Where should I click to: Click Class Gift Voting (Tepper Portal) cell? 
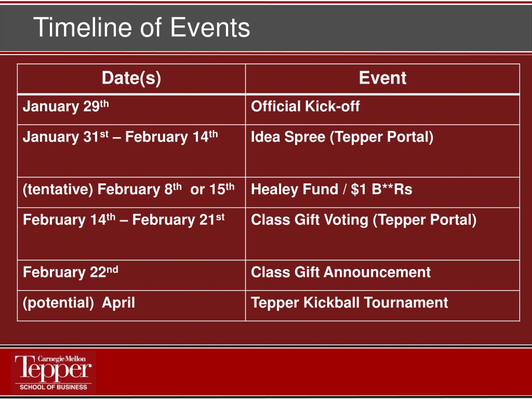pyautogui.click(x=382, y=234)
